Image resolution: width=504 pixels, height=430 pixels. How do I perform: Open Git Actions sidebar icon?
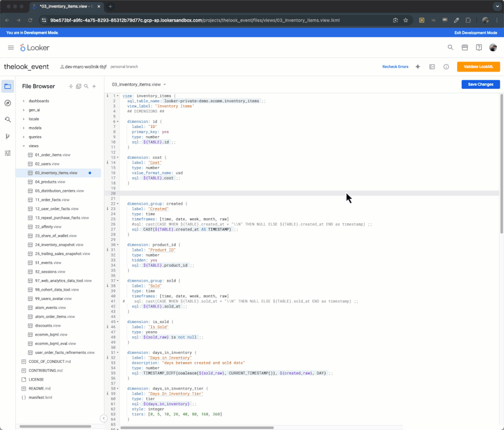click(8, 137)
